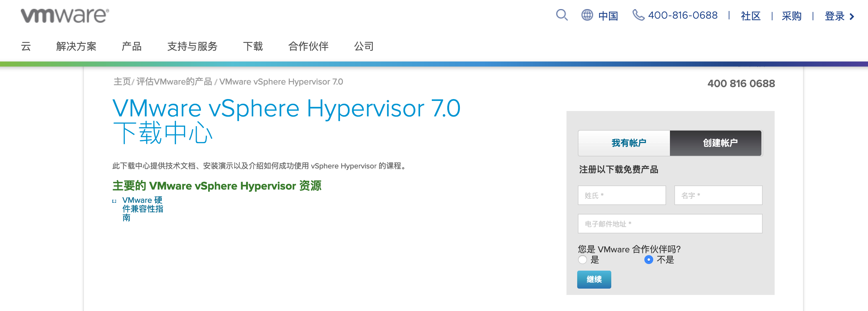Open the 社区 link

751,16
